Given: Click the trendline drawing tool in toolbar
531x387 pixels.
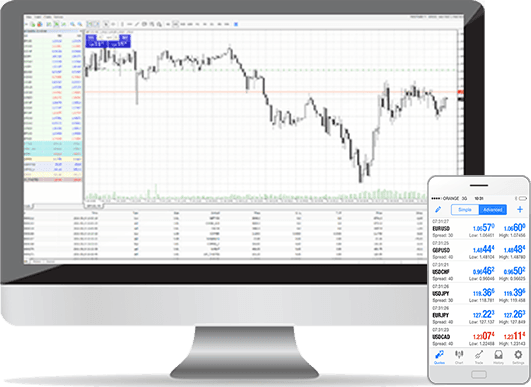Looking at the screenshot, I should click(x=137, y=24).
